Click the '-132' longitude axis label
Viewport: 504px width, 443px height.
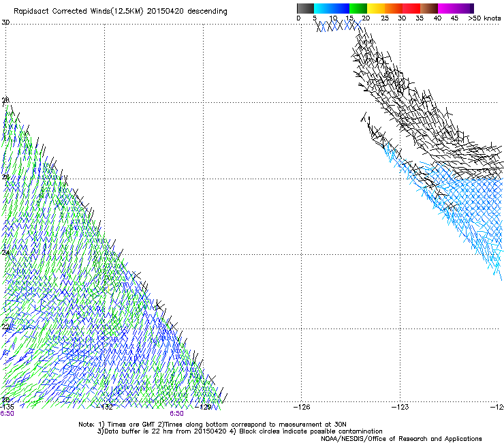[105, 407]
